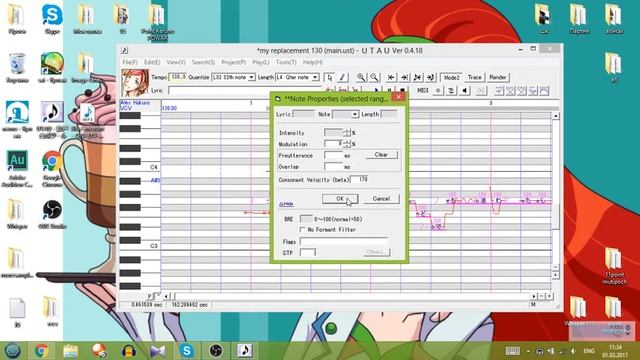This screenshot has width=640, height=360.
Task: Enable the No Formant Filter checkbox
Action: [302, 230]
